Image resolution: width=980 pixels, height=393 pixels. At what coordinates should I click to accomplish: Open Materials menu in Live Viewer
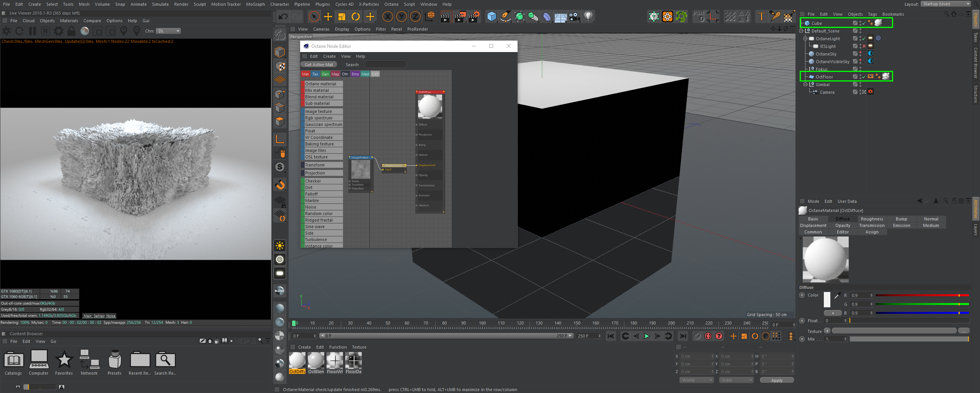pos(69,21)
